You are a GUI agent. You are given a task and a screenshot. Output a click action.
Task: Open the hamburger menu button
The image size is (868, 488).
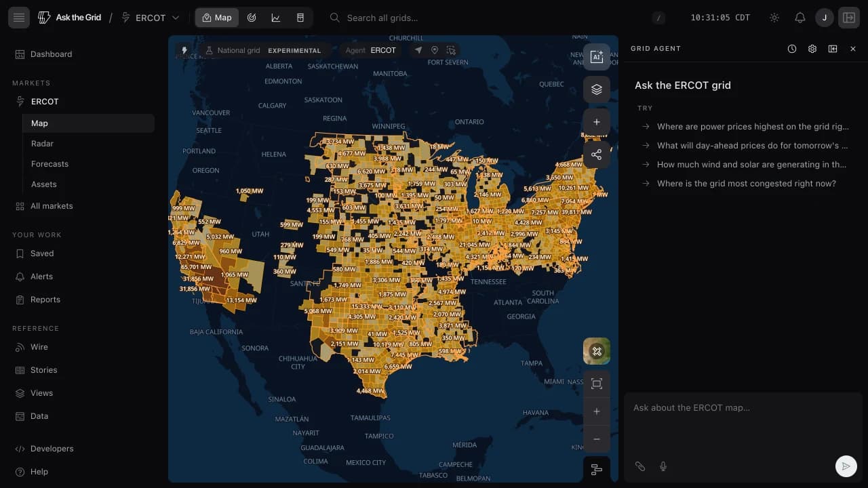click(19, 18)
